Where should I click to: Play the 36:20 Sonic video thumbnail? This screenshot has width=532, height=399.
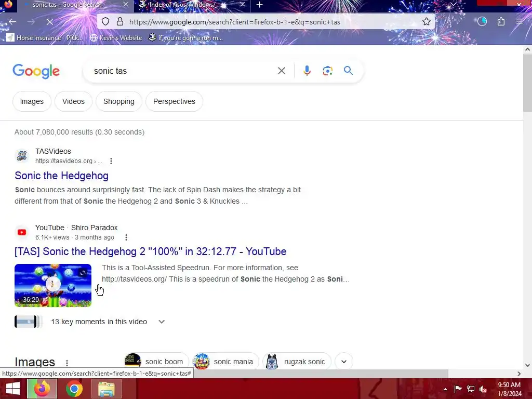point(53,285)
